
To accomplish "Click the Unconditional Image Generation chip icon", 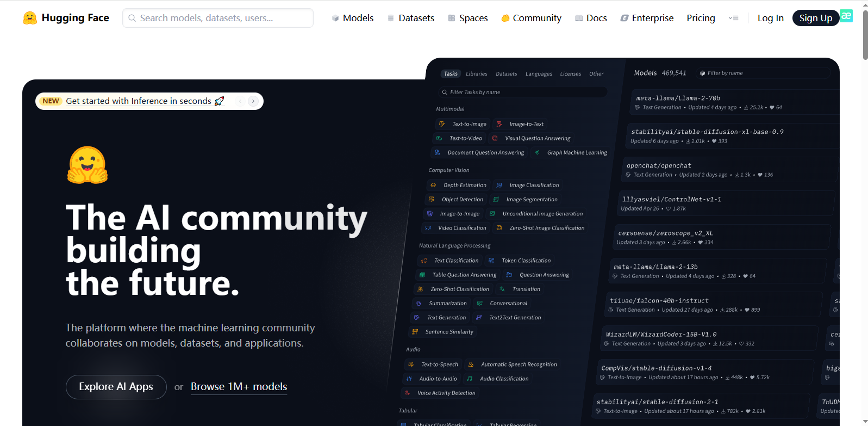I will (x=492, y=214).
